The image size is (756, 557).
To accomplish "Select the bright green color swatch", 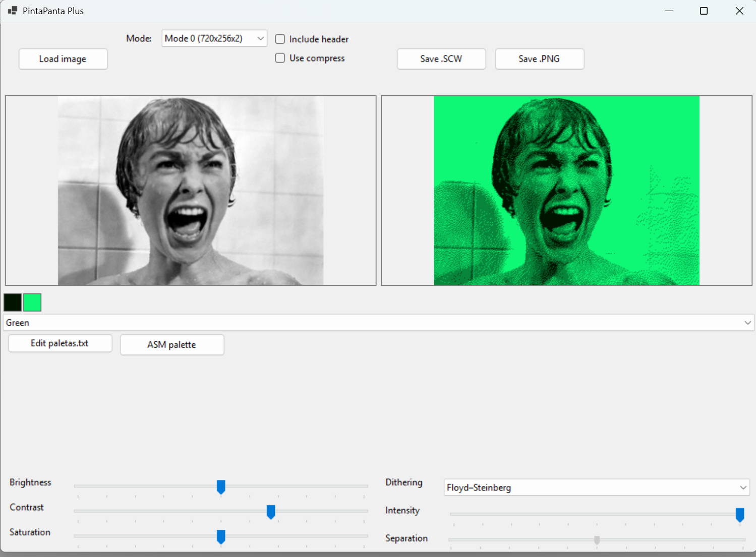I will 32,302.
